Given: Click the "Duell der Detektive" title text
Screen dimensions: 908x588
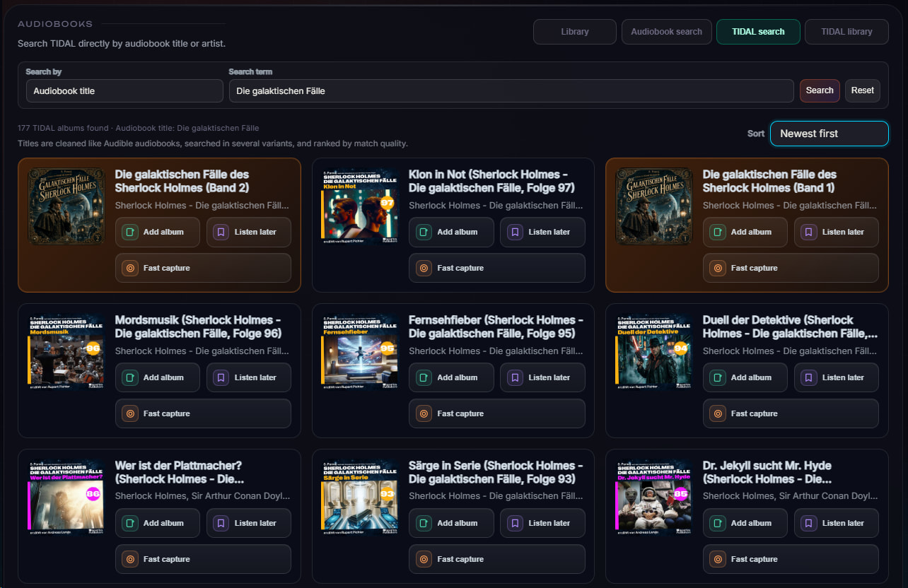Looking at the screenshot, I should (x=791, y=327).
